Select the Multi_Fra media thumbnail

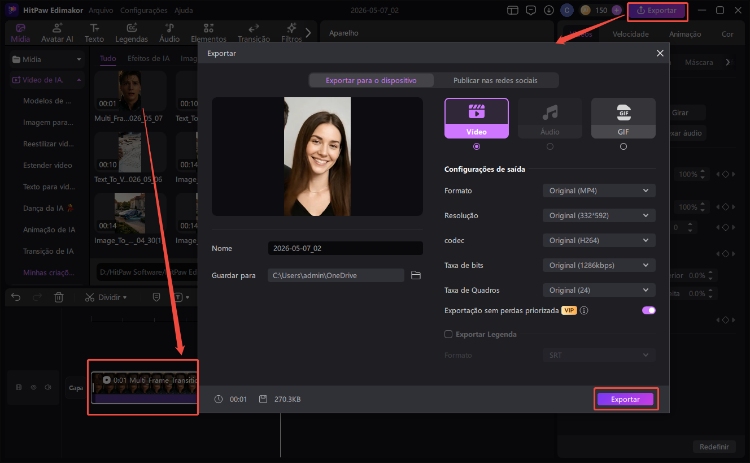pos(130,91)
